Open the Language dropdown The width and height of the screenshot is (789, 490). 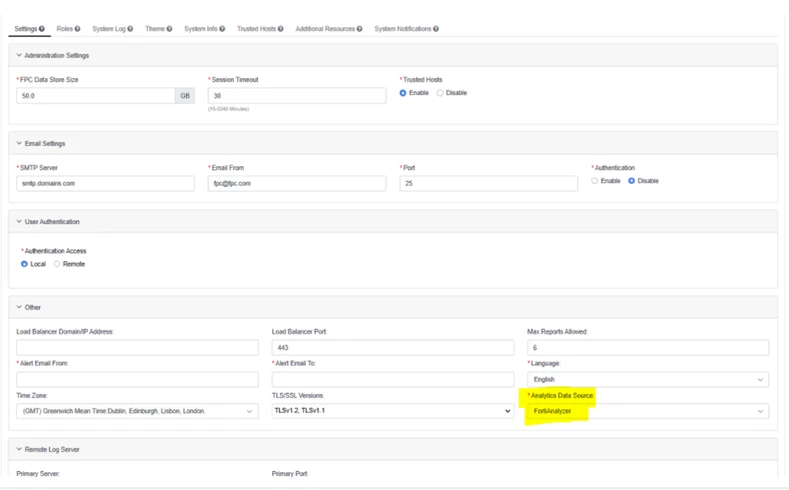click(x=648, y=379)
